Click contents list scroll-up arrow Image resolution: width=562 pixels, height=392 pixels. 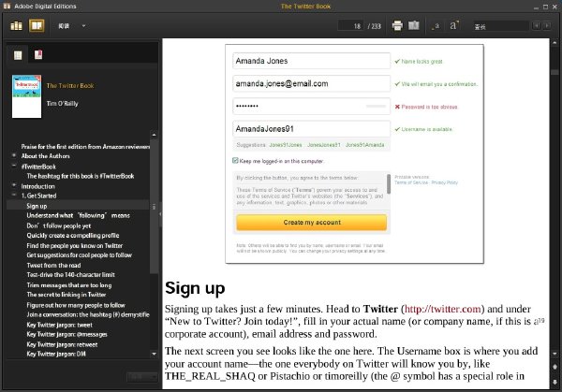(x=155, y=135)
